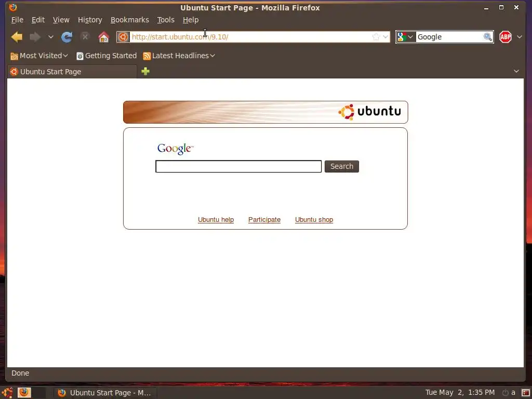
Task: Open the Bookmarks menu
Action: click(x=129, y=20)
